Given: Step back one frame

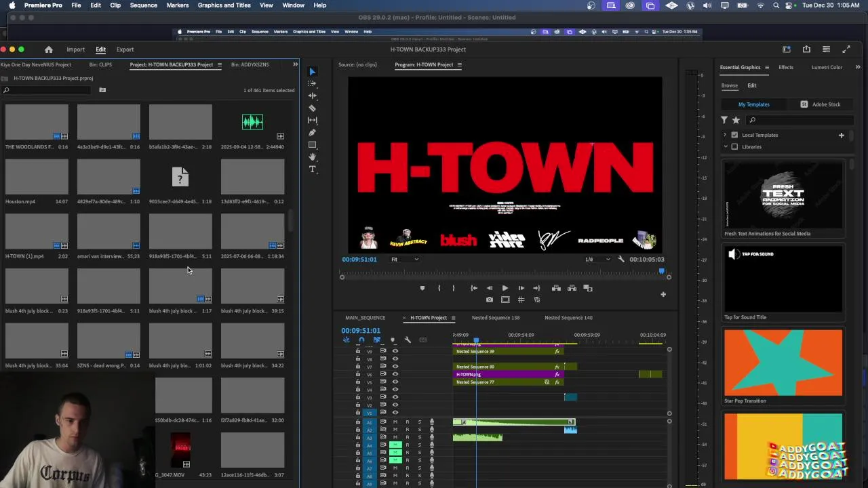Looking at the screenshot, I should 489,288.
